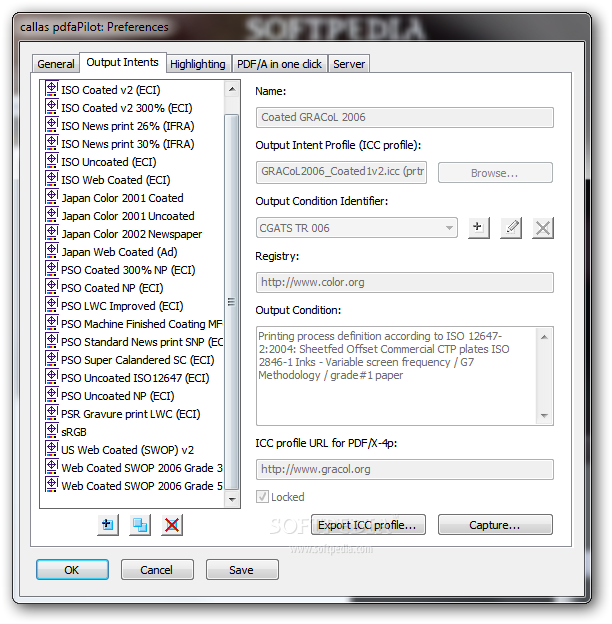Open the Output Condition Identifier dropdown
Screen dimensions: 612x624
pyautogui.click(x=357, y=228)
